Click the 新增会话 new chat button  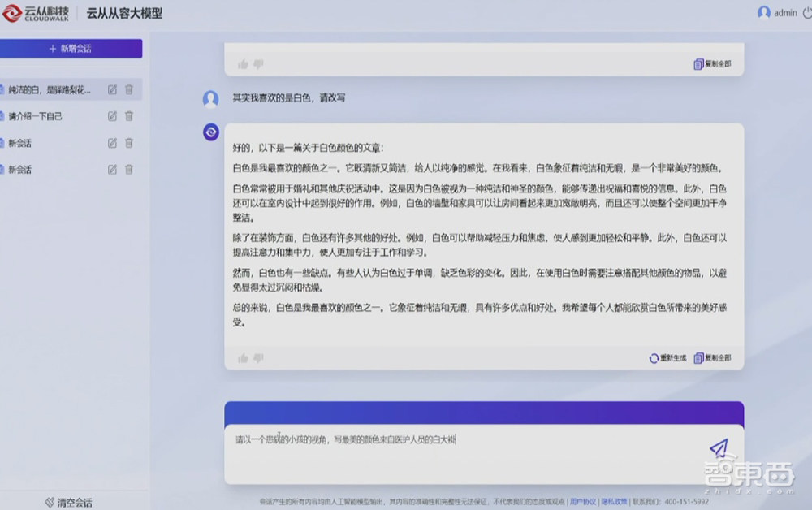tap(71, 49)
